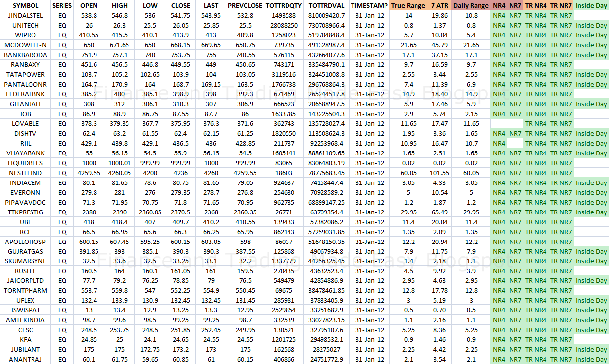
Task: Select the EVERONN symbol cell
Action: pyautogui.click(x=26, y=193)
